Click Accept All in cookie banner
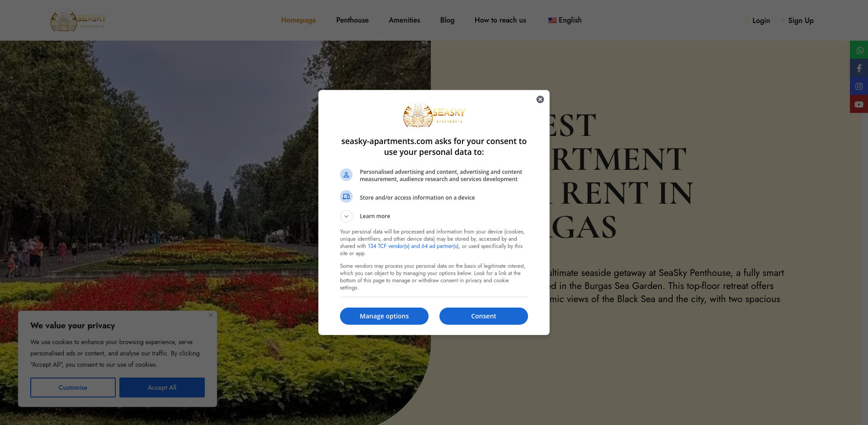Image resolution: width=868 pixels, height=425 pixels. pyautogui.click(x=162, y=388)
